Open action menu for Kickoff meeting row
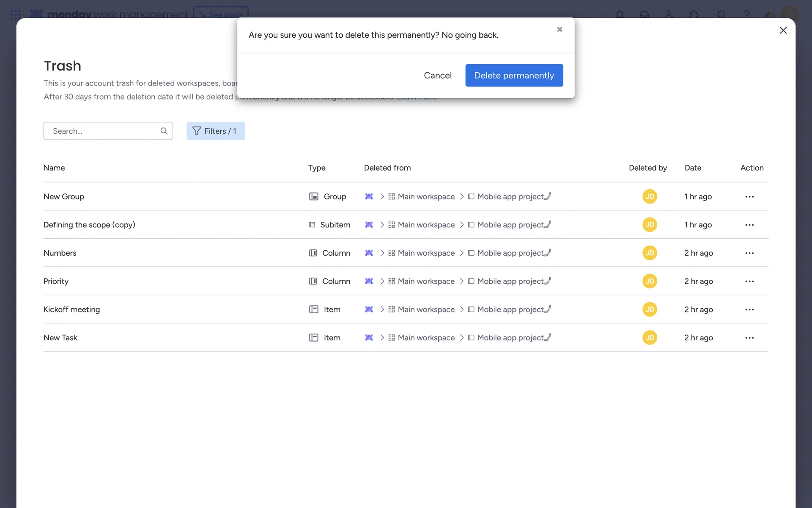 [x=749, y=309]
